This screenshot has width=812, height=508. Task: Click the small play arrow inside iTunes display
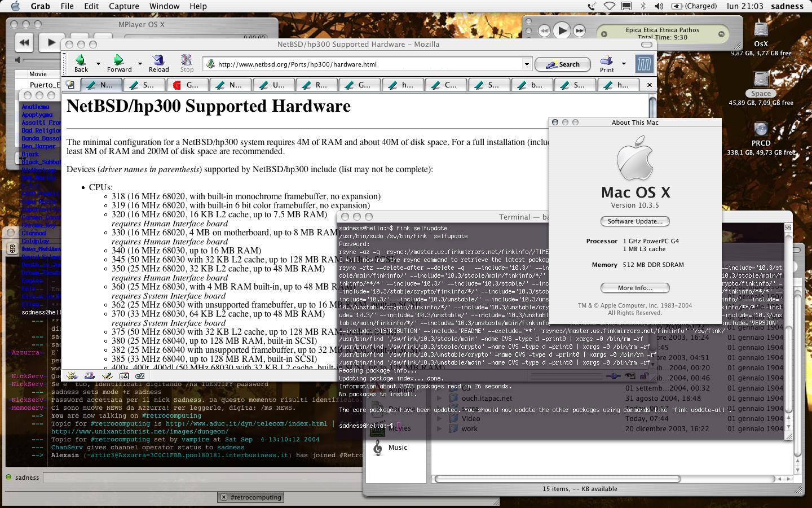604,34
